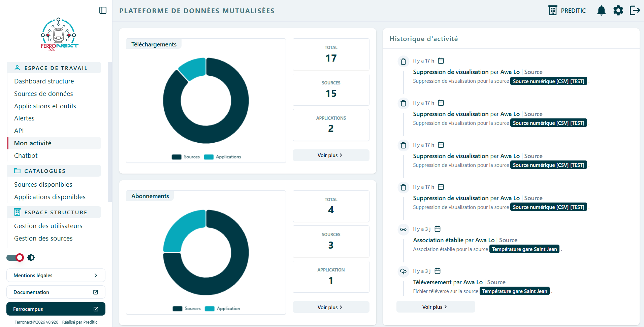644x327 pixels.
Task: Click the cloud upload icon for Téléversement
Action: [403, 271]
